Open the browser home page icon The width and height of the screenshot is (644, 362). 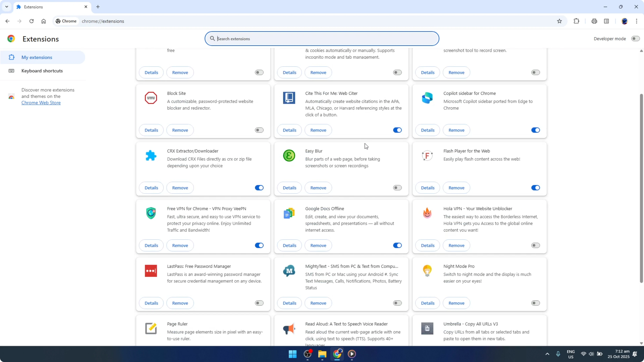point(44,21)
